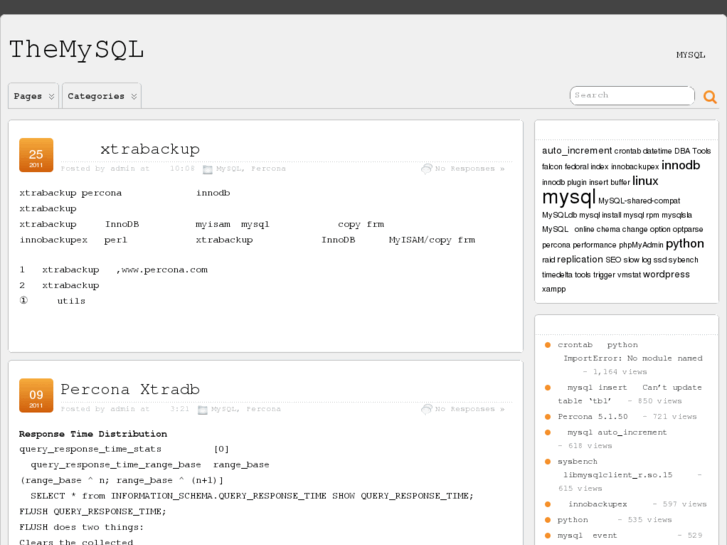Open popular post crontab python ImportError
727x545 pixels.
pyautogui.click(x=630, y=352)
